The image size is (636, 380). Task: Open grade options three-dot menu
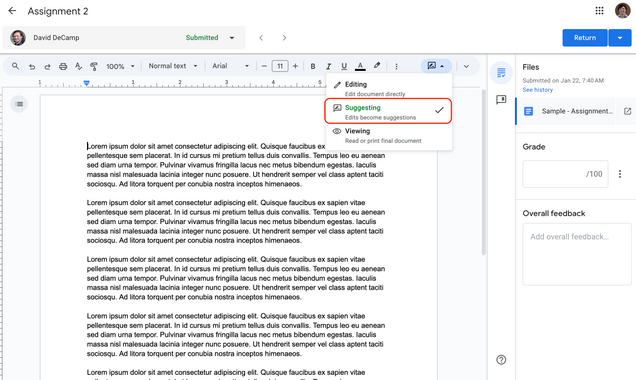coord(620,174)
